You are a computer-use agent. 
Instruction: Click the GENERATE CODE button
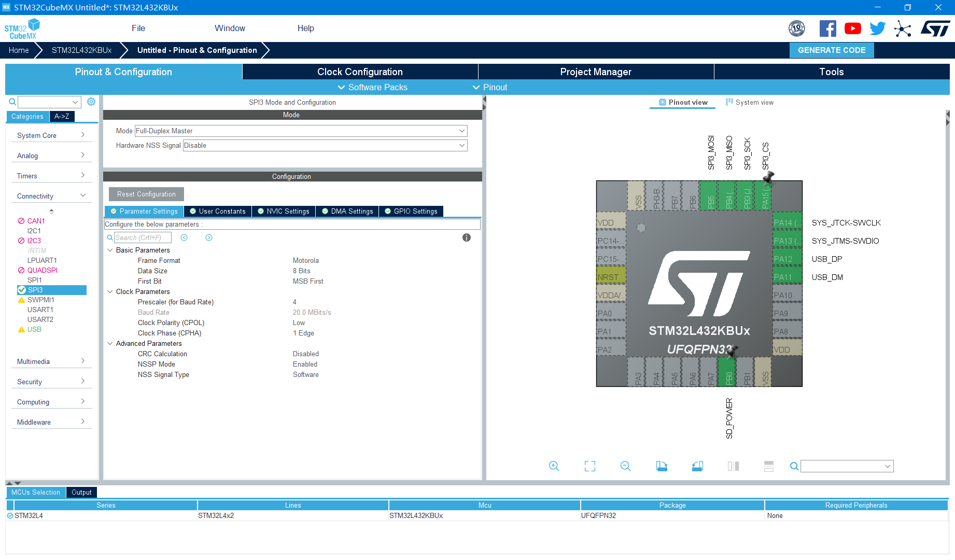click(832, 50)
